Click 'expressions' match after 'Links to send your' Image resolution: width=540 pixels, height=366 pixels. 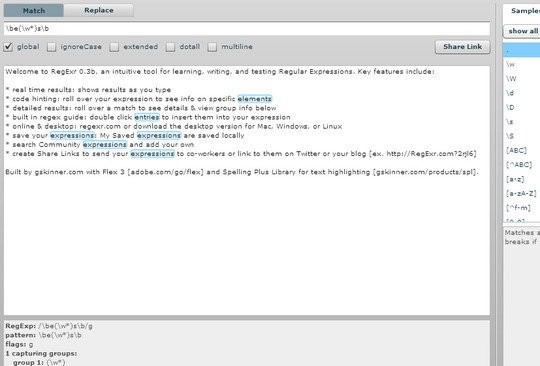pos(153,154)
